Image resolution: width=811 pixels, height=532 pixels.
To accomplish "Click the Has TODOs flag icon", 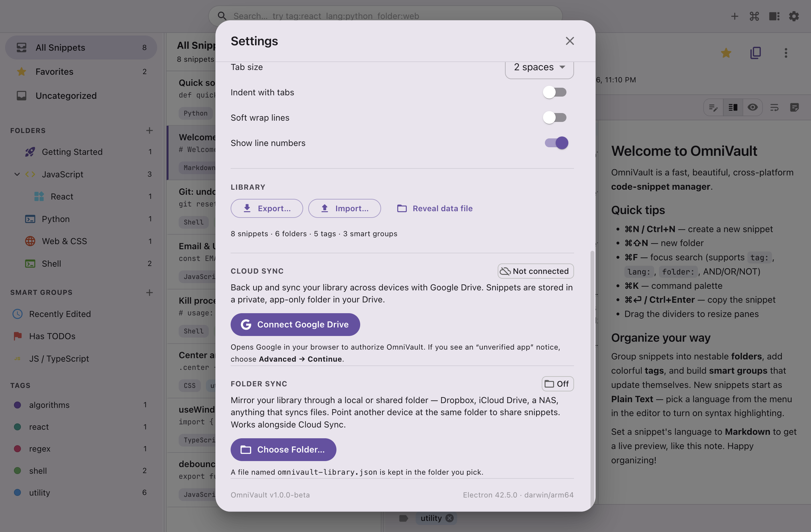I will (x=17, y=336).
